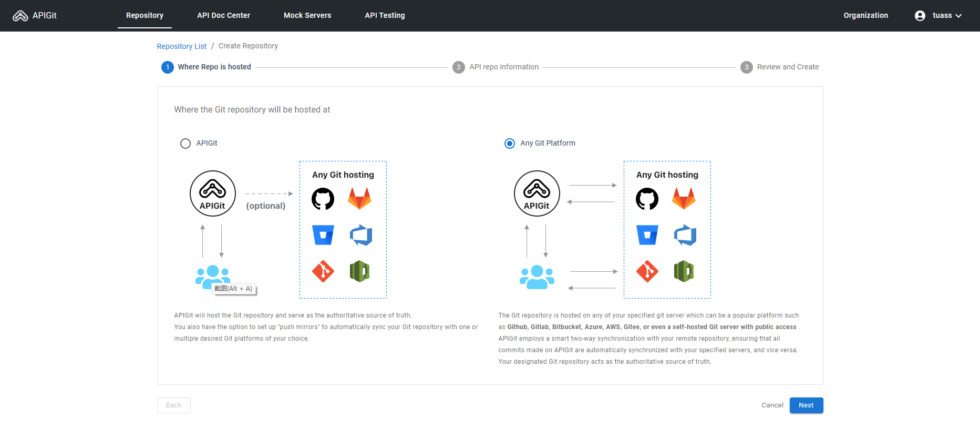Viewport: 980px width, 429px height.
Task: Click users group icon under the Any Git Platform option
Action: (x=537, y=277)
